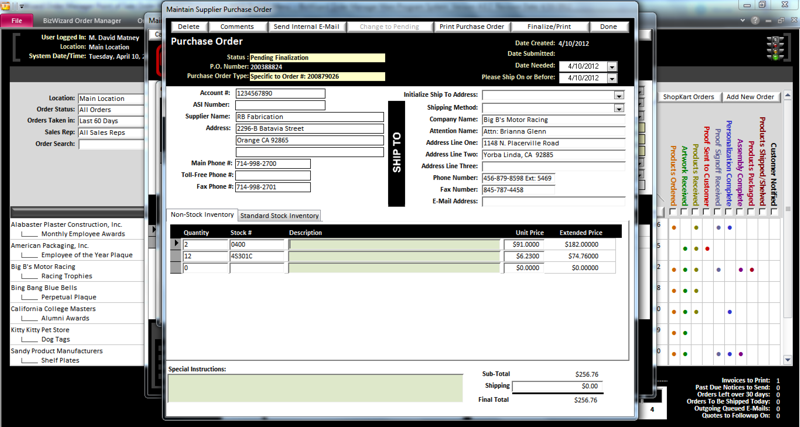Click the Print Purchase Order button
The image size is (800, 427).
click(472, 27)
